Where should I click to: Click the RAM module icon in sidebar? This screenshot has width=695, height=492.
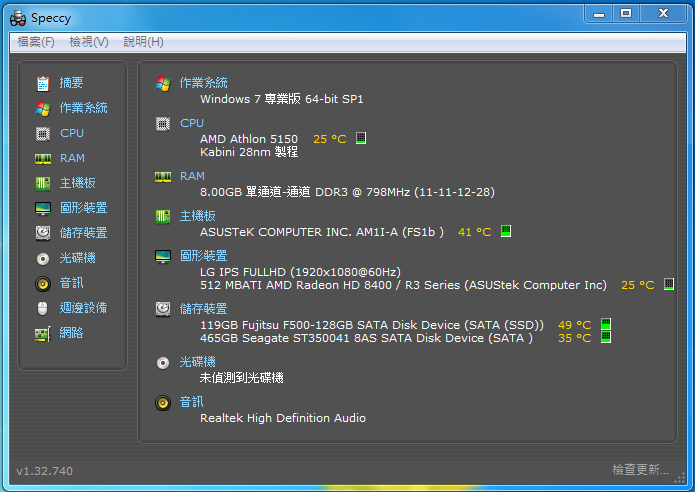click(43, 159)
